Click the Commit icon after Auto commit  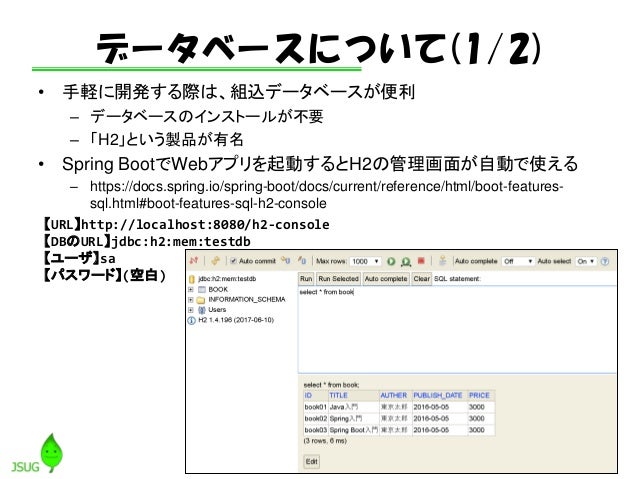(286, 261)
